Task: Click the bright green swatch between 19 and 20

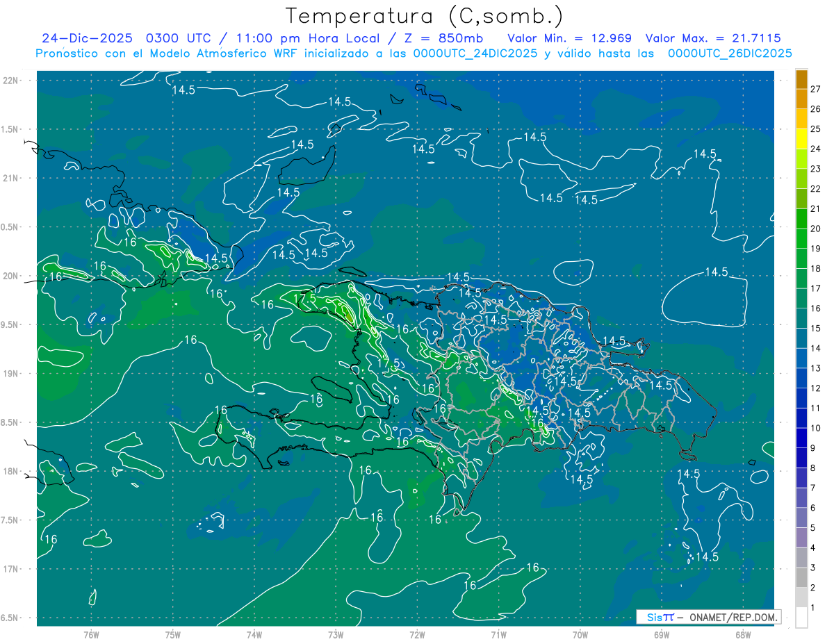Action: click(x=801, y=239)
